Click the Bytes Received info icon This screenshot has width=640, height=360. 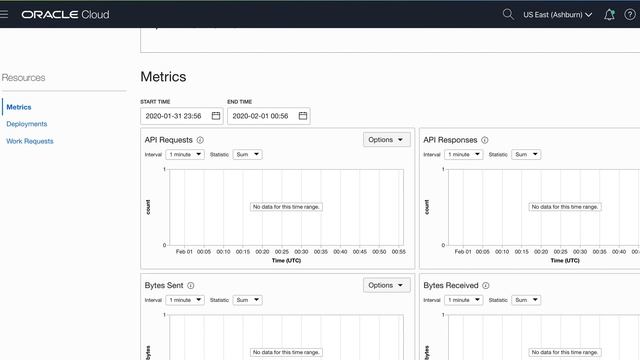485,286
